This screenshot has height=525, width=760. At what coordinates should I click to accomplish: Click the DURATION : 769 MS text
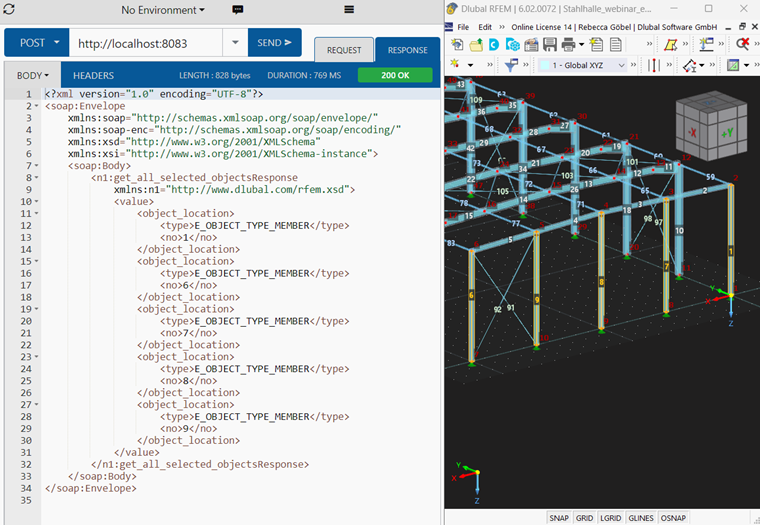coord(304,76)
